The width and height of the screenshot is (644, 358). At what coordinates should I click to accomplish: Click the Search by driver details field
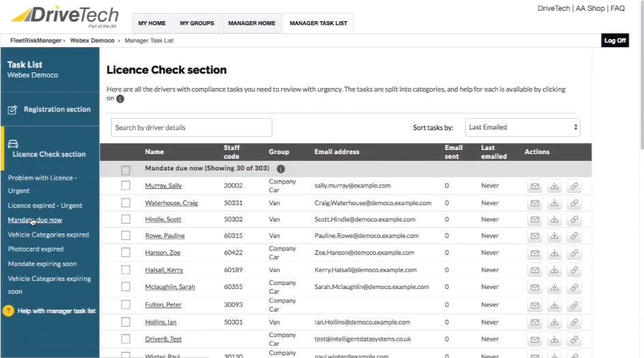point(191,128)
